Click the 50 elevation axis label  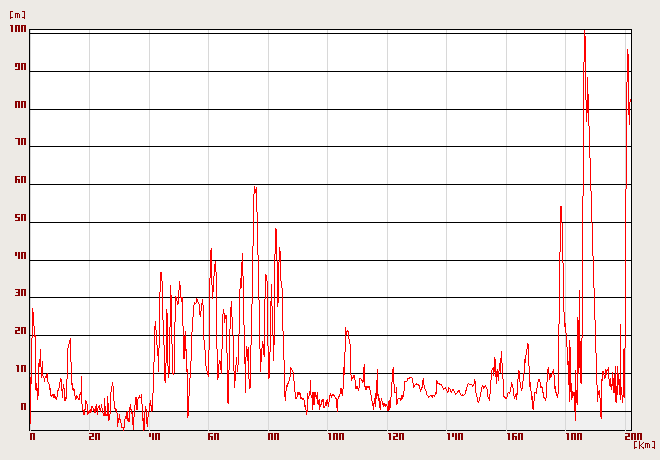tap(20, 218)
